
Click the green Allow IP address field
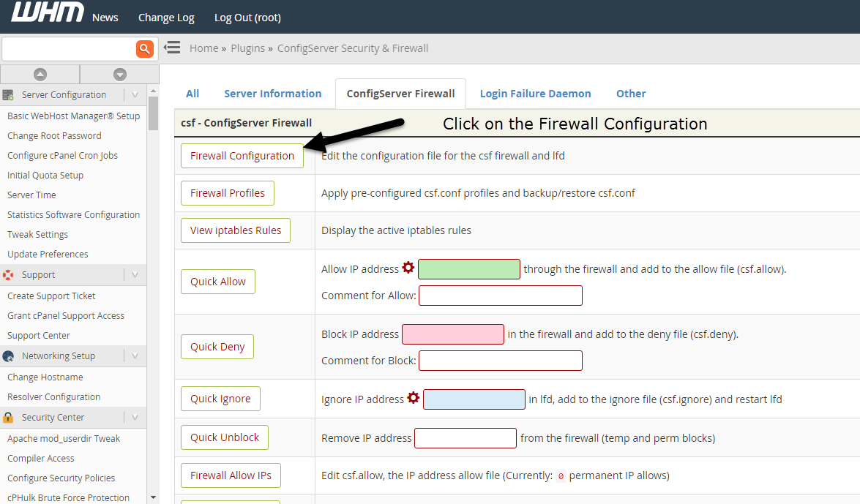tap(469, 269)
